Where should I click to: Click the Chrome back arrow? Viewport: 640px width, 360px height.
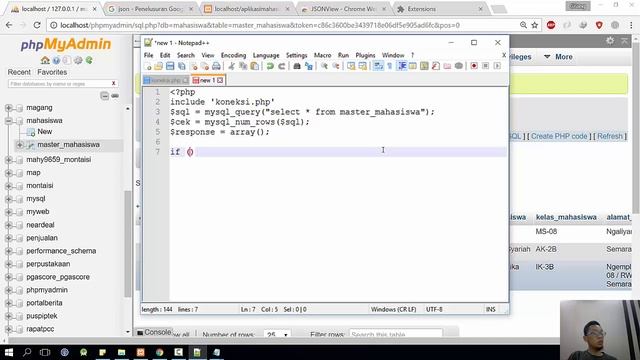click(9, 25)
